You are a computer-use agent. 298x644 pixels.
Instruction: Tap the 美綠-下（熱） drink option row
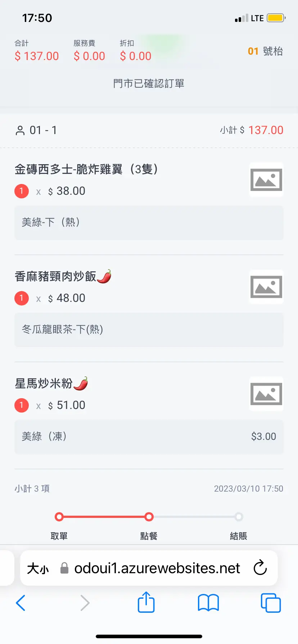[x=149, y=222]
